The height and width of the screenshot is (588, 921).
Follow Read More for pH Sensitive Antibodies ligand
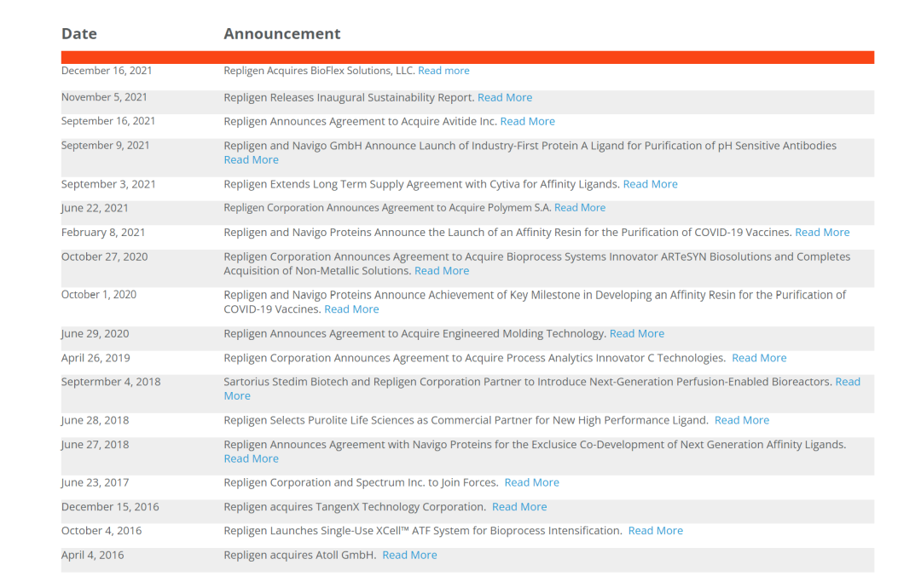pyautogui.click(x=251, y=159)
